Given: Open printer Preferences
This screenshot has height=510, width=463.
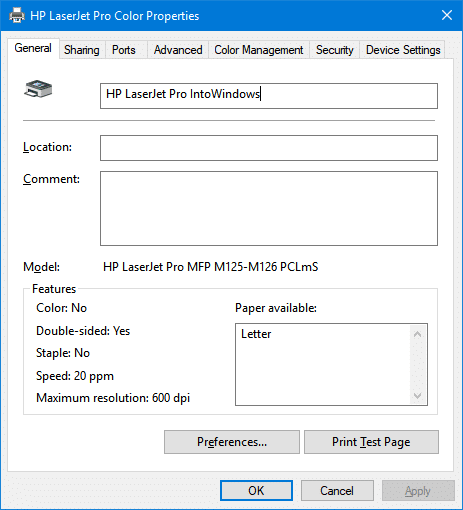Looking at the screenshot, I should pyautogui.click(x=232, y=442).
